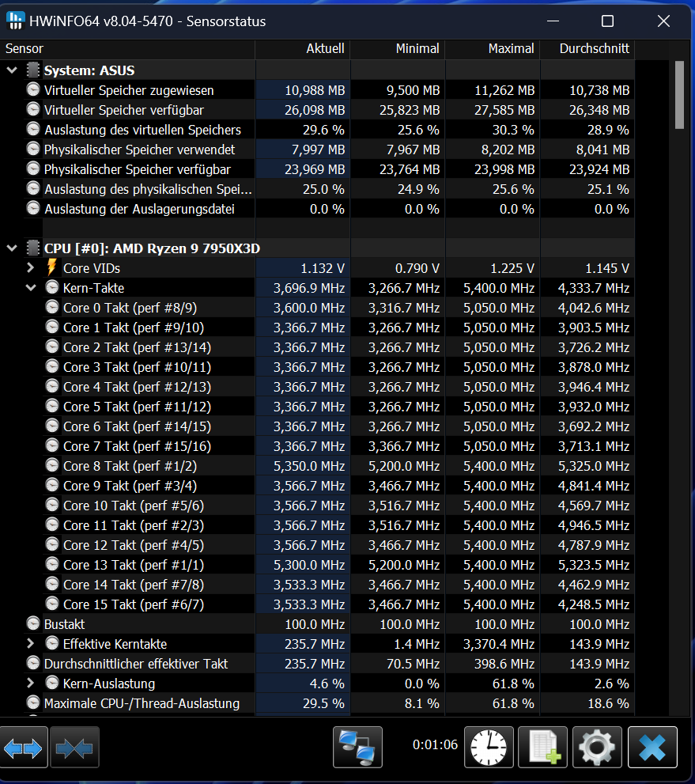Open the network remote sensors button
This screenshot has width=695, height=784.
point(357,747)
